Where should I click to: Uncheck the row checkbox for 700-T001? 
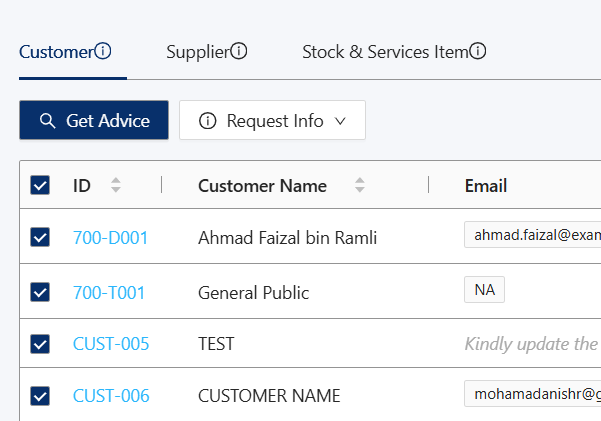[x=40, y=292]
